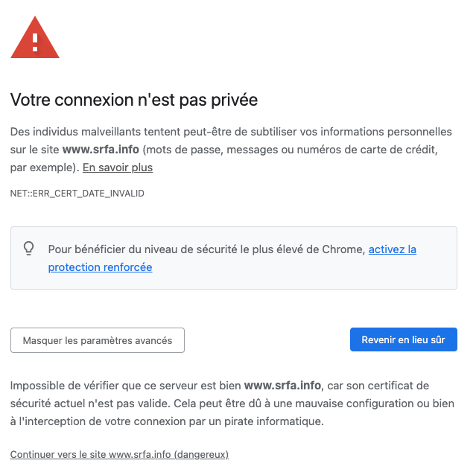This screenshot has width=476, height=472.
Task: Click the red warning triangle icon
Action: pyautogui.click(x=34, y=37)
